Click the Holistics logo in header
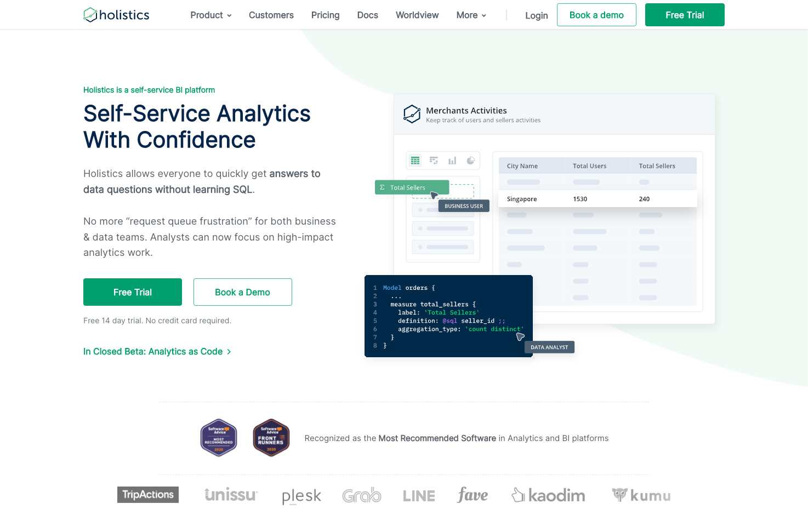The width and height of the screenshot is (808, 532). pos(116,15)
